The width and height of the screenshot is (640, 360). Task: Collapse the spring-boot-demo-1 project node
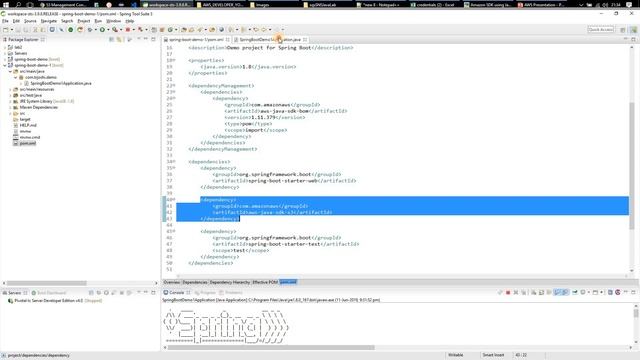coord(5,65)
